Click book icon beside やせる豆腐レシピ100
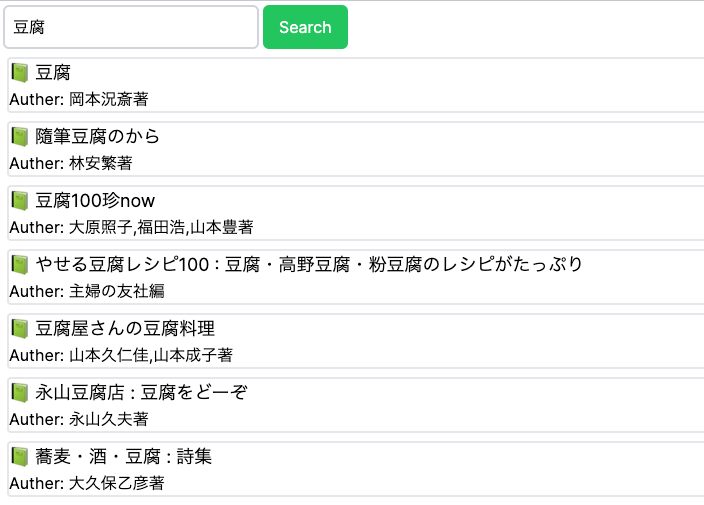This screenshot has height=505, width=704. (x=20, y=264)
